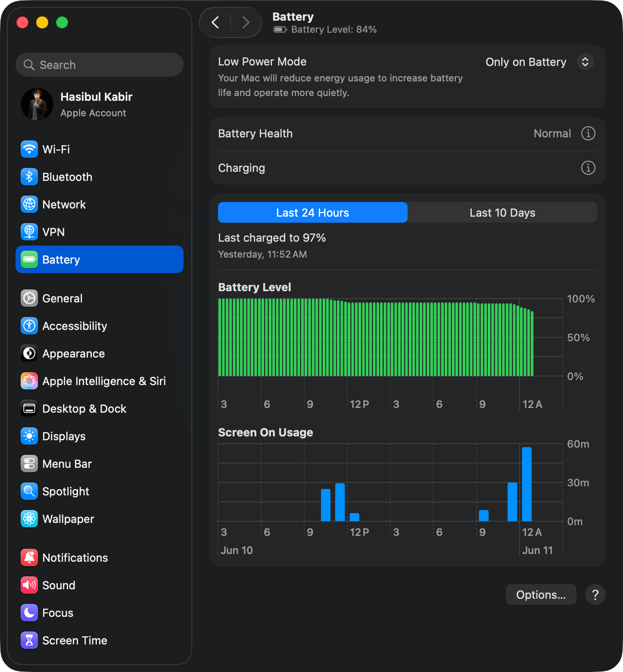Viewport: 623px width, 672px height.
Task: Select the green Battery icon in sidebar
Action: (x=29, y=260)
